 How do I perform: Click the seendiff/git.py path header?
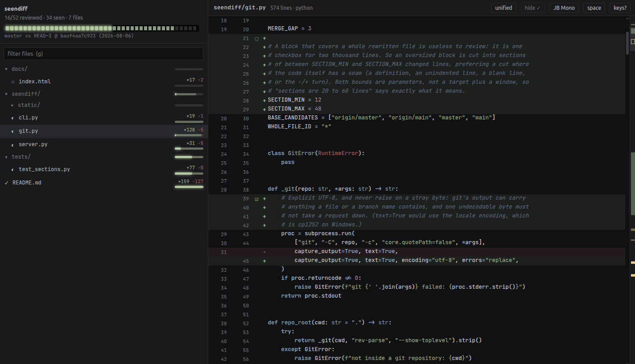tap(240, 8)
